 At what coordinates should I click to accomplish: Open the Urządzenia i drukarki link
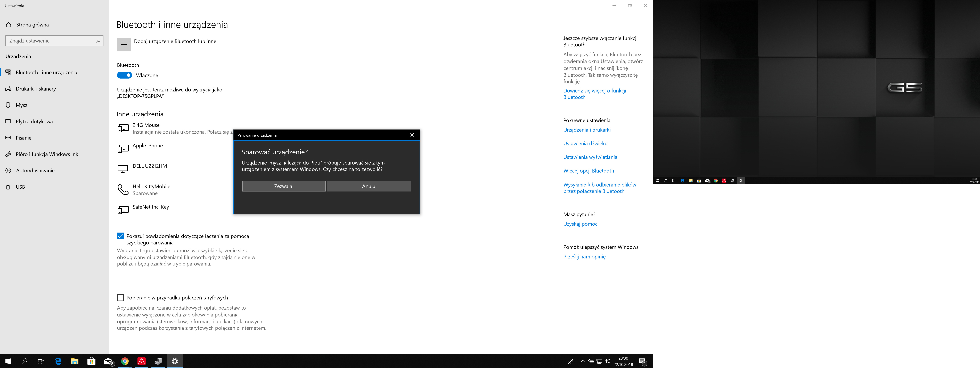click(587, 130)
